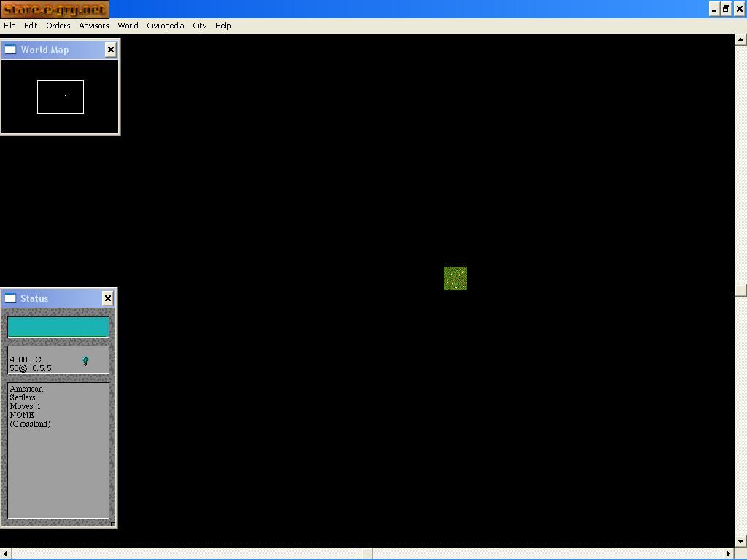Open the Advisors menu

coord(94,26)
